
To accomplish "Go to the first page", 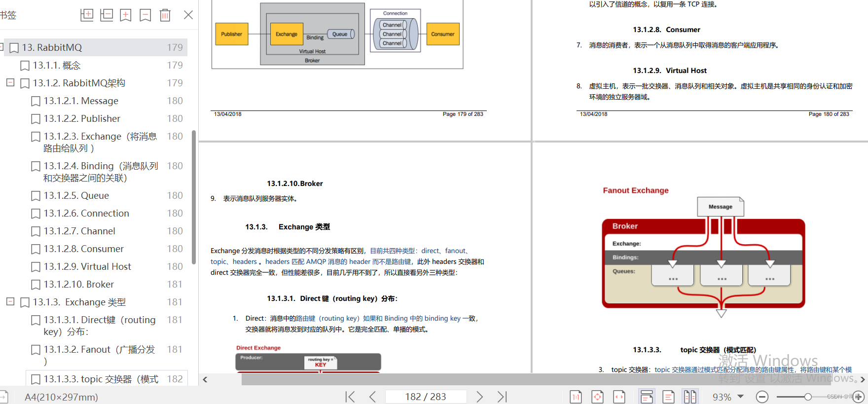I will [350, 397].
